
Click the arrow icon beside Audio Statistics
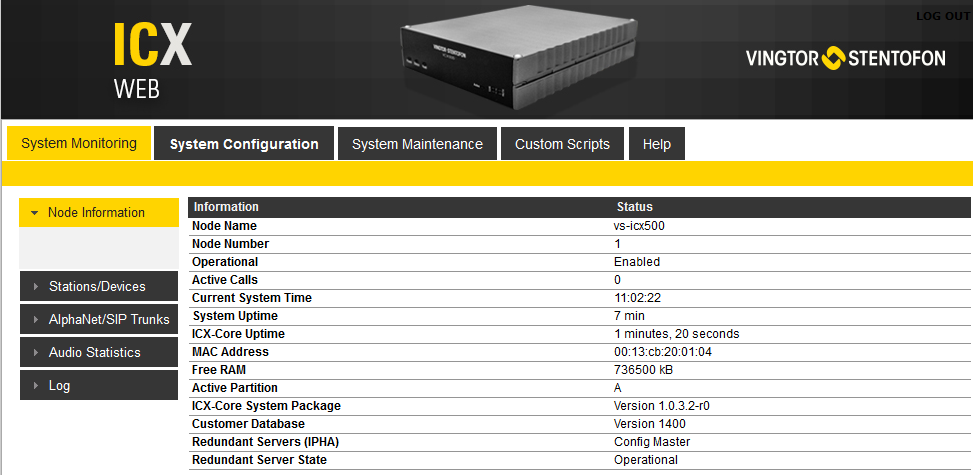click(x=36, y=353)
